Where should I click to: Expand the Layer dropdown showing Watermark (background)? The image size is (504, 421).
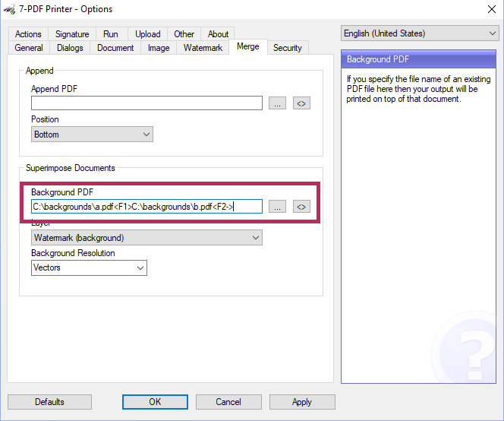(146, 238)
